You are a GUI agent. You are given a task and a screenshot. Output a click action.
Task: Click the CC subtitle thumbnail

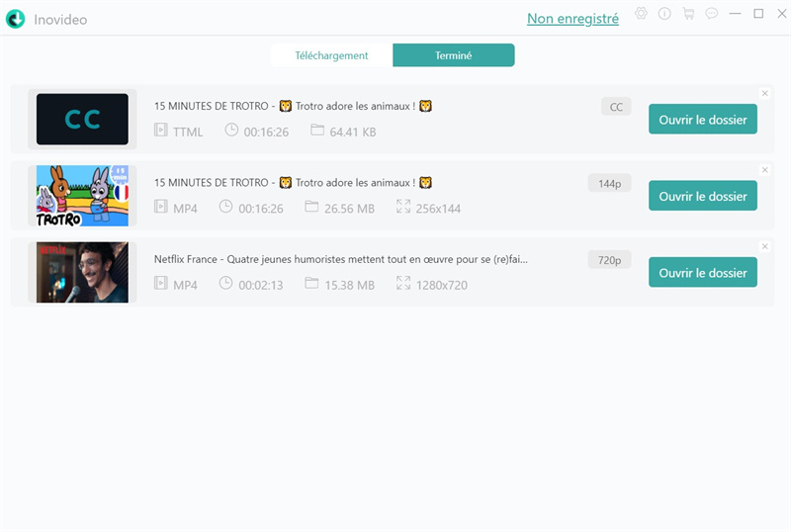pos(82,119)
